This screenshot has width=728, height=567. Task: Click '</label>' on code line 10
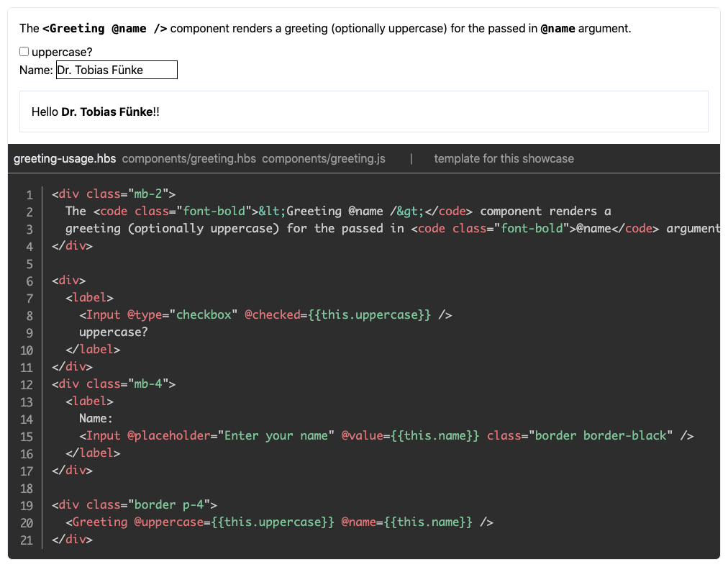93,350
